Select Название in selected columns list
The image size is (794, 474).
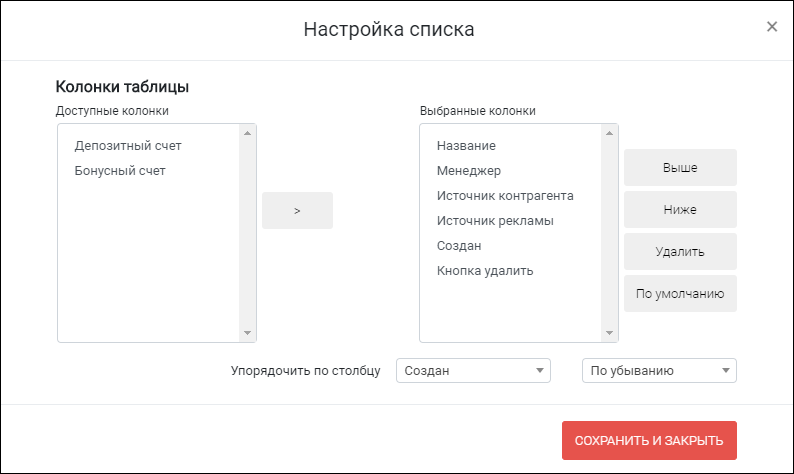point(466,146)
